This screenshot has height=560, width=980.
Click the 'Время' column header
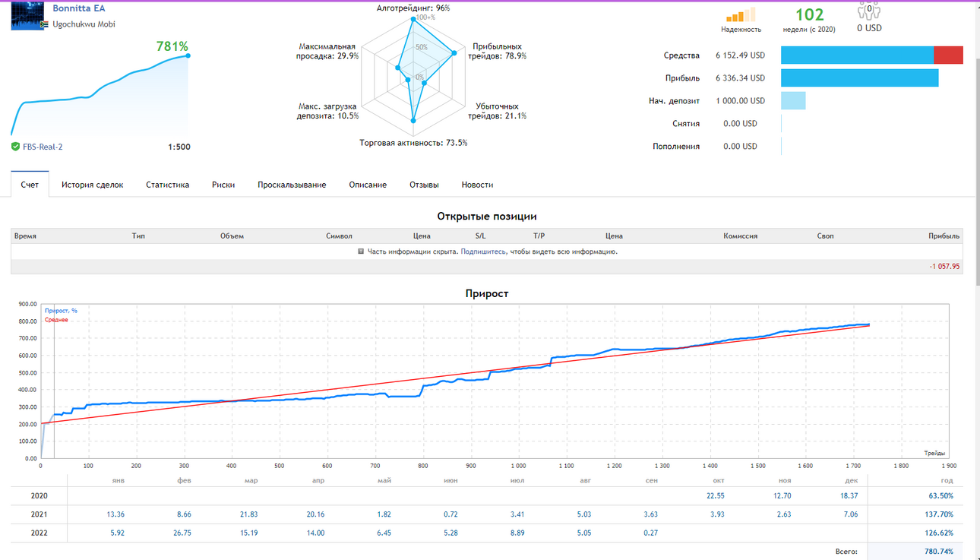click(x=25, y=236)
